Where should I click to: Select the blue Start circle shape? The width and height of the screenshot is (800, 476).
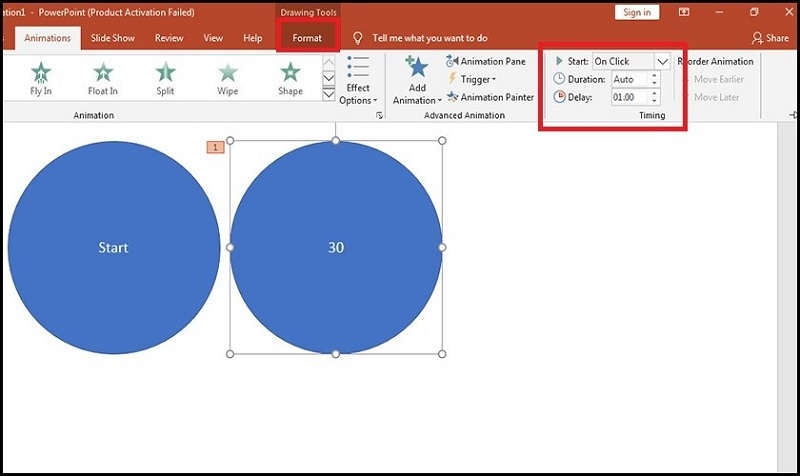point(113,247)
